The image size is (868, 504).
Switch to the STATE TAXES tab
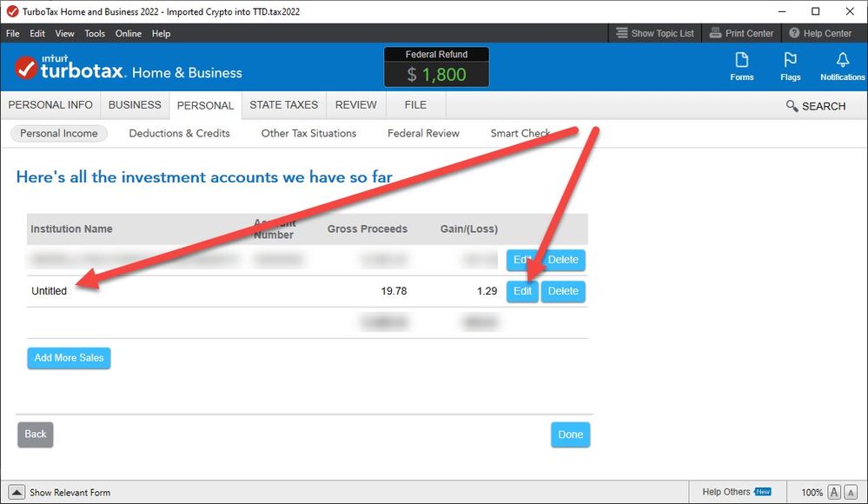point(283,104)
